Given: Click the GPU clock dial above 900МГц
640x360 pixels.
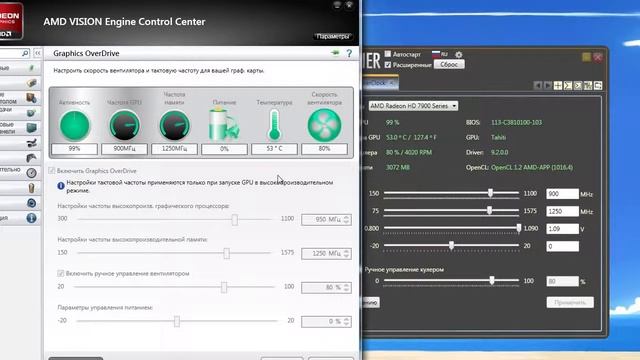Looking at the screenshot, I should coord(124,126).
